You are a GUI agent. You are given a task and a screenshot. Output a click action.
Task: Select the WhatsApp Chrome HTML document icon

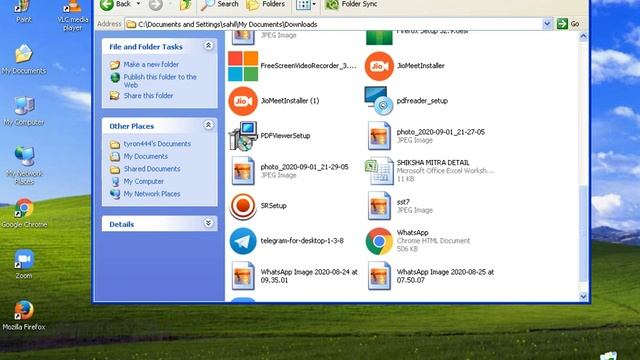(379, 241)
